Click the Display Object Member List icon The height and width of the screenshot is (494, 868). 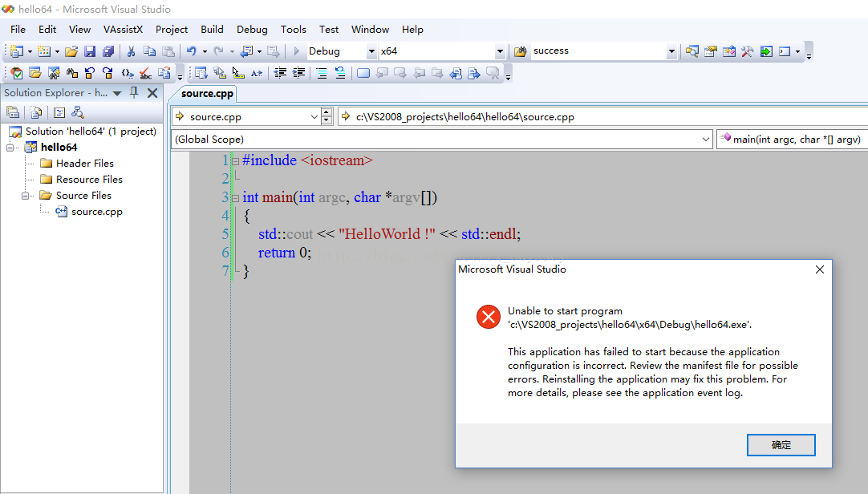click(201, 73)
